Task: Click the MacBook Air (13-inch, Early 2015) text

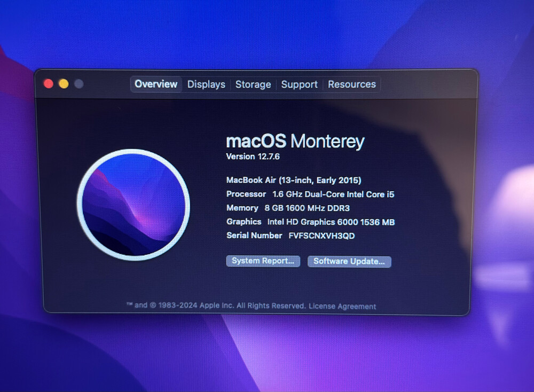Action: pyautogui.click(x=294, y=180)
